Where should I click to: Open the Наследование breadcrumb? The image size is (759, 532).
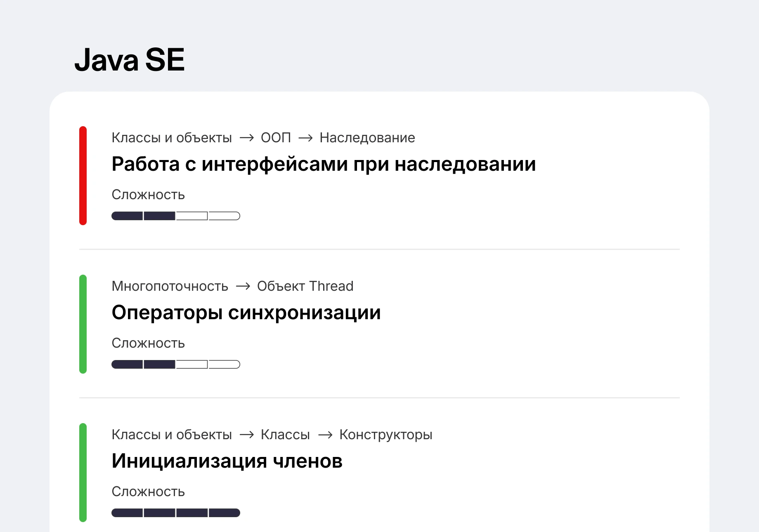(367, 138)
